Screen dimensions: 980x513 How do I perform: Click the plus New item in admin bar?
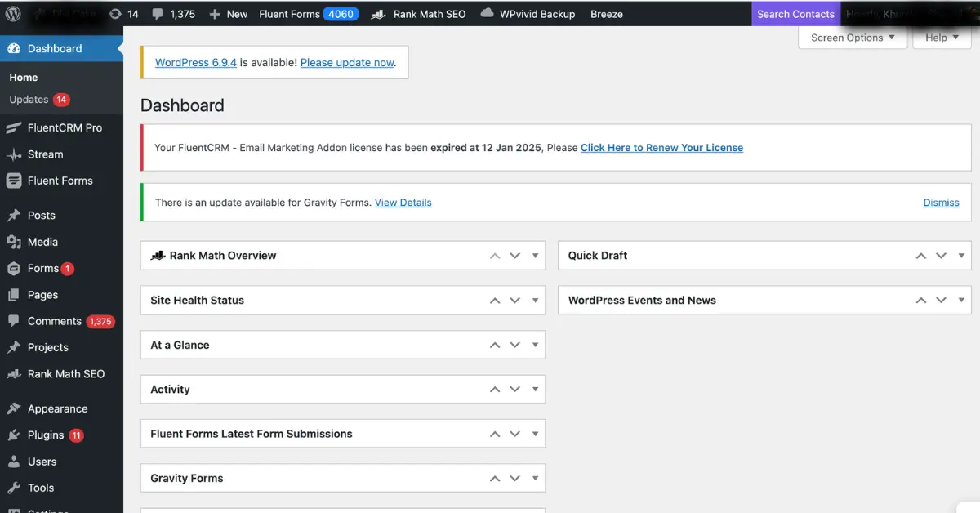coord(228,14)
